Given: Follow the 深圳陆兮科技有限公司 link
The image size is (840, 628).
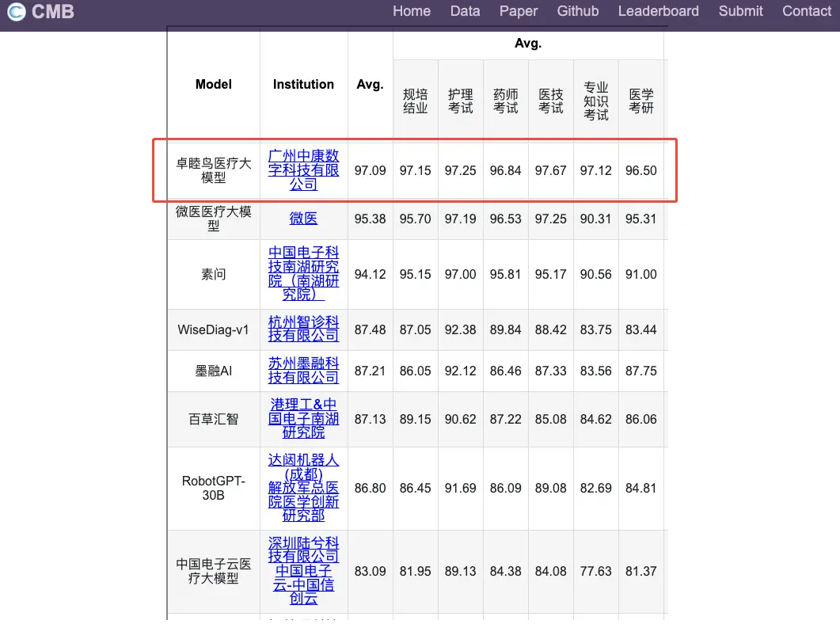Looking at the screenshot, I should pos(303,550).
